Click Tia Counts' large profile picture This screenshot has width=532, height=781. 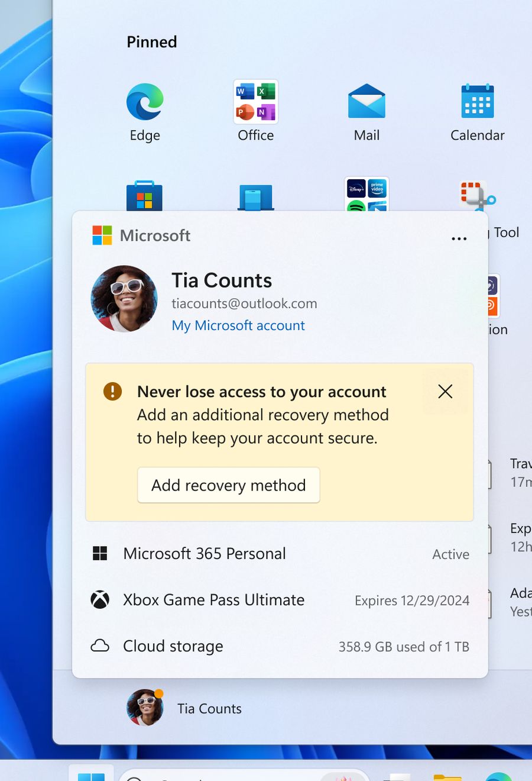pos(124,299)
